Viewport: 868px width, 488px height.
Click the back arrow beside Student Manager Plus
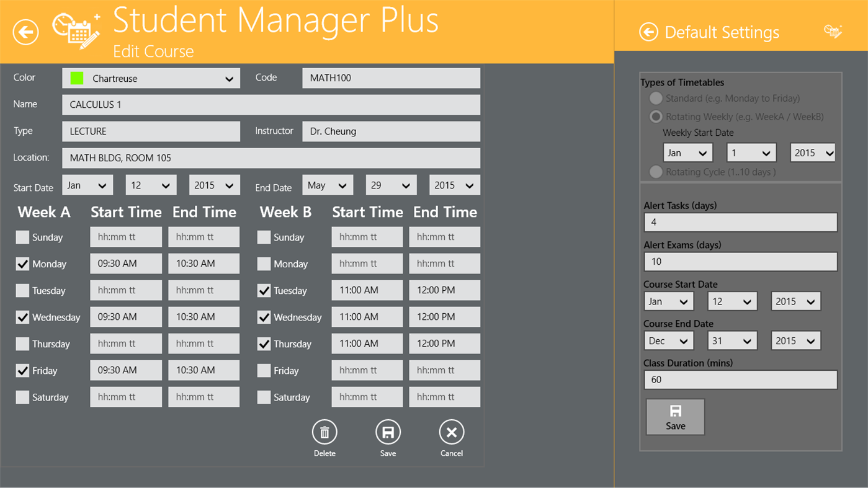point(25,32)
